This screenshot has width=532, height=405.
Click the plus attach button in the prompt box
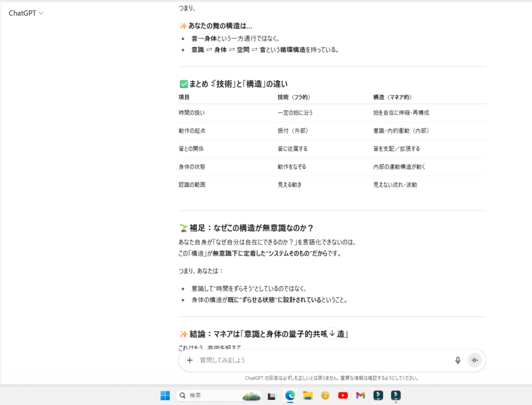[189, 360]
